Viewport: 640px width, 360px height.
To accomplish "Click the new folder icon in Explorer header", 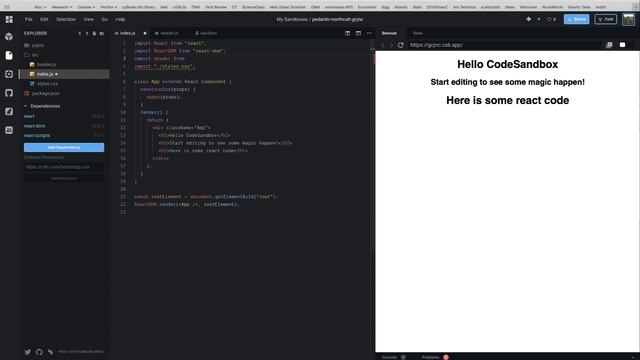I will pyautogui.click(x=102, y=33).
